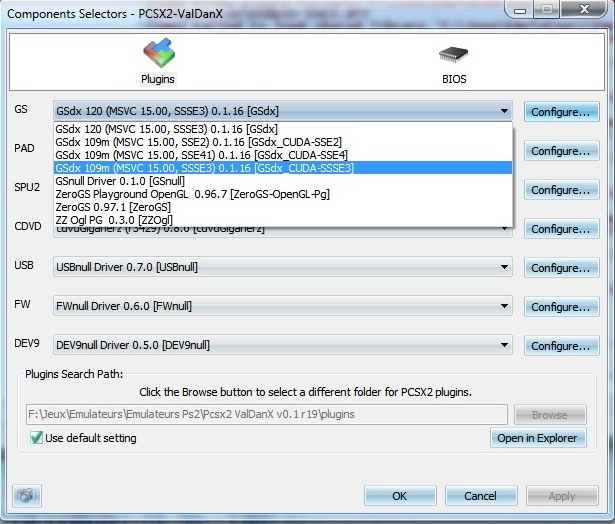Configure the SPU2 plugin

tap(561, 190)
